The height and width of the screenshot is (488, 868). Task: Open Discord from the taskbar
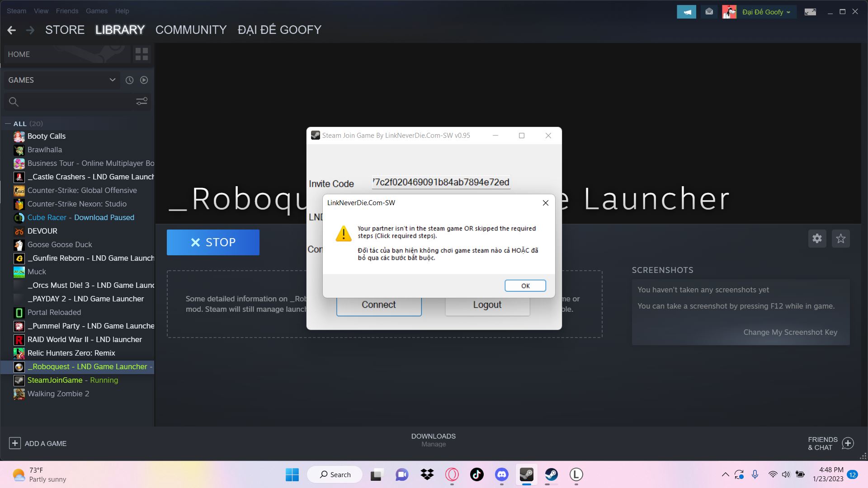[501, 474]
